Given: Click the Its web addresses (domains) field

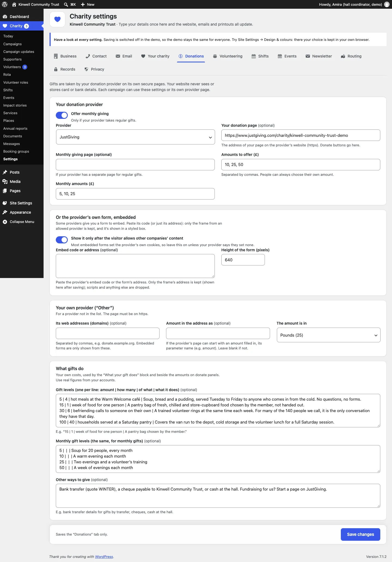Looking at the screenshot, I should [x=108, y=333].
